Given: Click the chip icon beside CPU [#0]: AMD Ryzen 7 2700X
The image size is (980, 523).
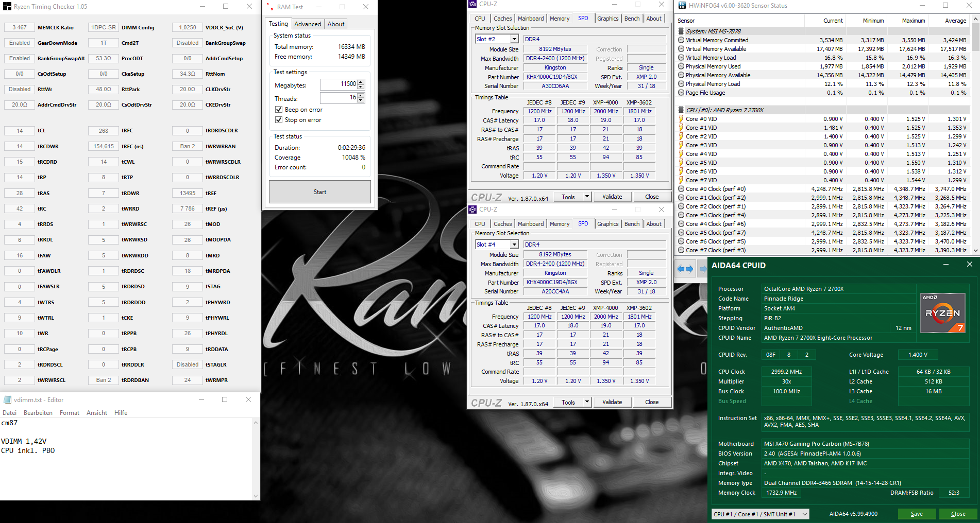Looking at the screenshot, I should tap(681, 110).
